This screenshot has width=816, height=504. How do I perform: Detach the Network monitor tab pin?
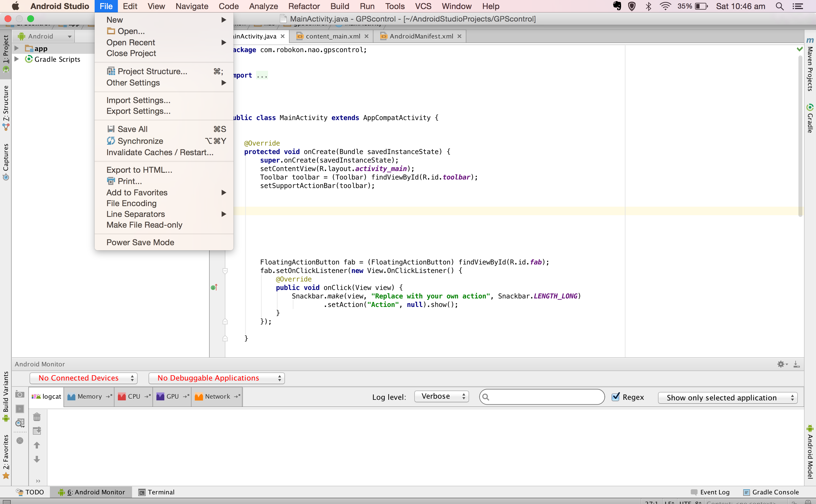tap(237, 396)
